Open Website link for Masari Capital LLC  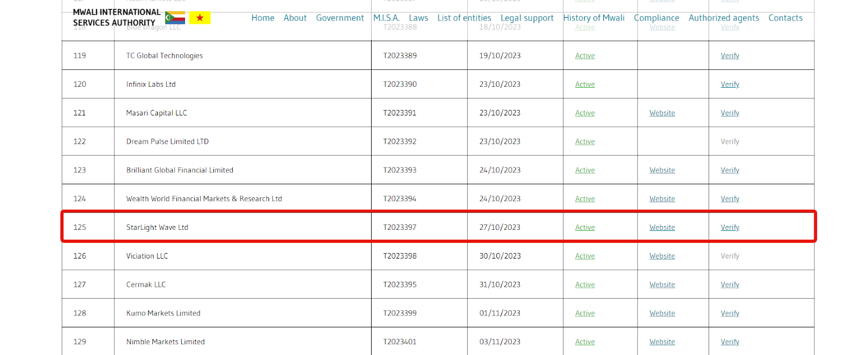[x=662, y=113]
